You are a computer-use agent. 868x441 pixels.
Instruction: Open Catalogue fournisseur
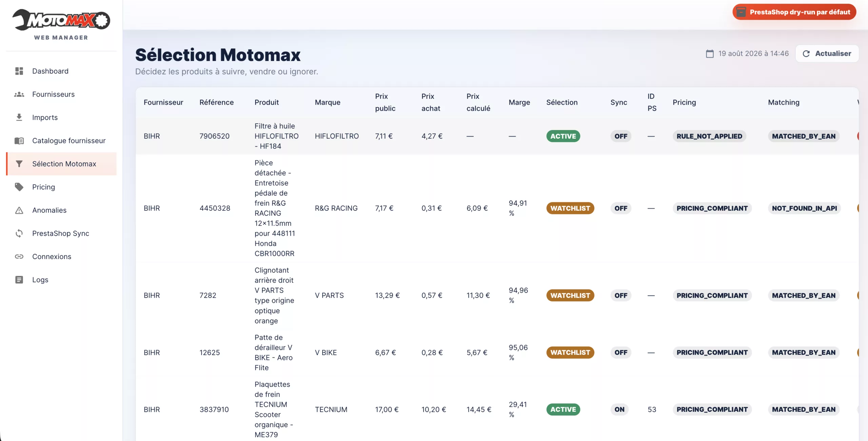click(x=61, y=141)
